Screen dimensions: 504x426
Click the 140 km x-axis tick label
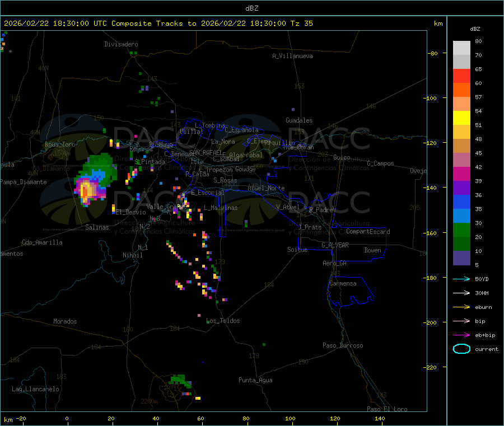[x=380, y=418]
